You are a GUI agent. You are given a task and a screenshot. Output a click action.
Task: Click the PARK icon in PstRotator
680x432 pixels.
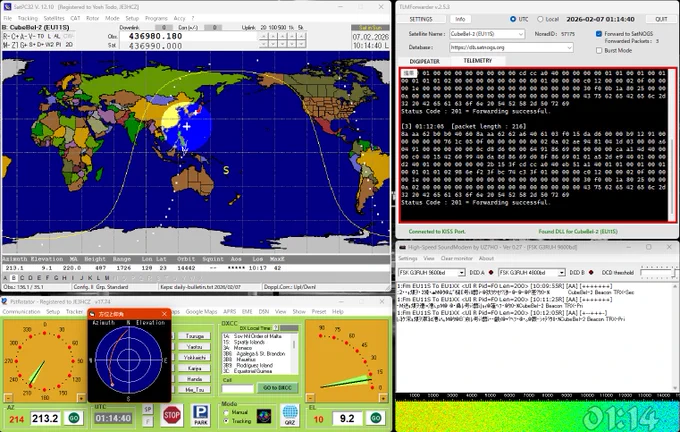[200, 415]
